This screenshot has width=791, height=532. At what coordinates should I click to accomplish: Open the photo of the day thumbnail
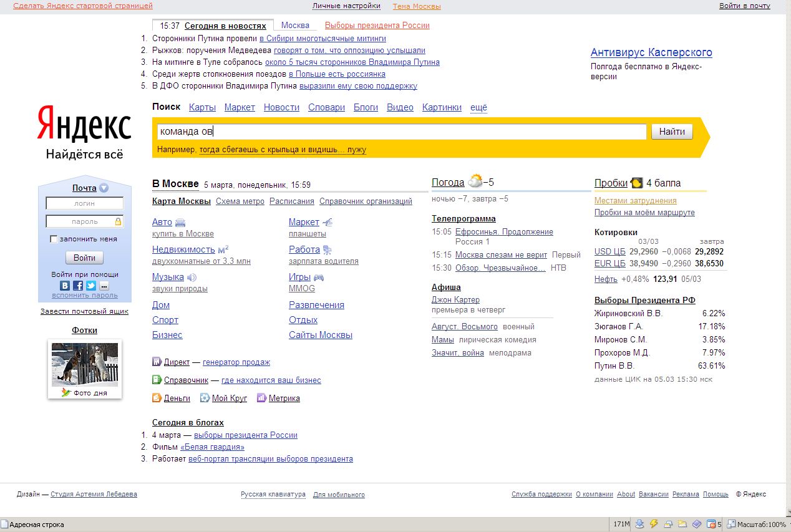click(x=84, y=364)
